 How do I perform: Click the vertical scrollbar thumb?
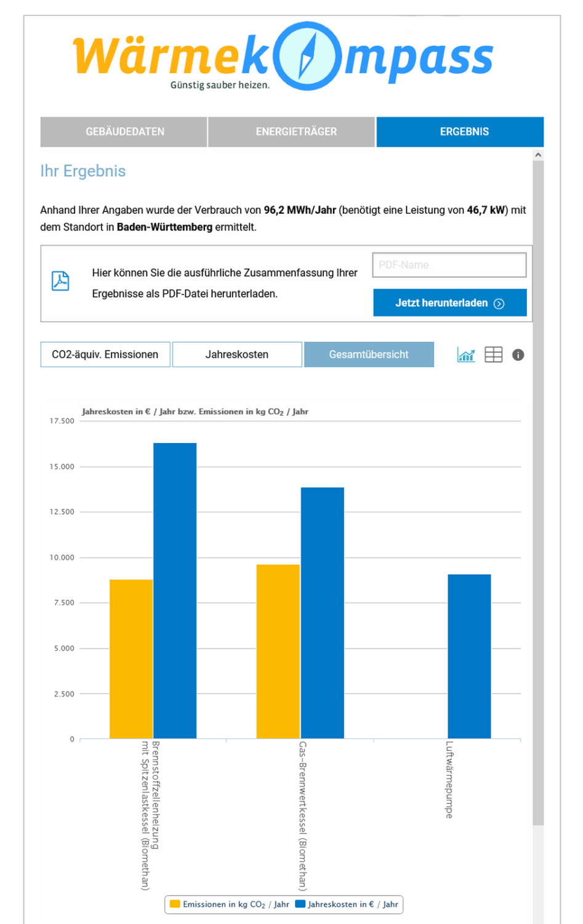538,493
